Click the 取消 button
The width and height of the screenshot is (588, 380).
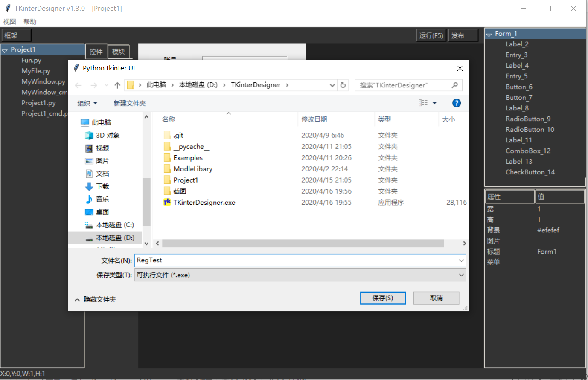point(436,298)
